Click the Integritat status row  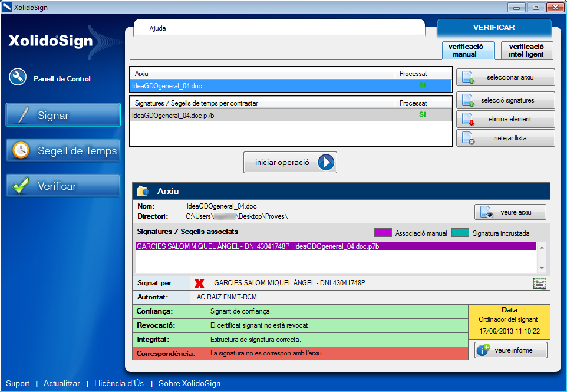pyautogui.click(x=301, y=340)
